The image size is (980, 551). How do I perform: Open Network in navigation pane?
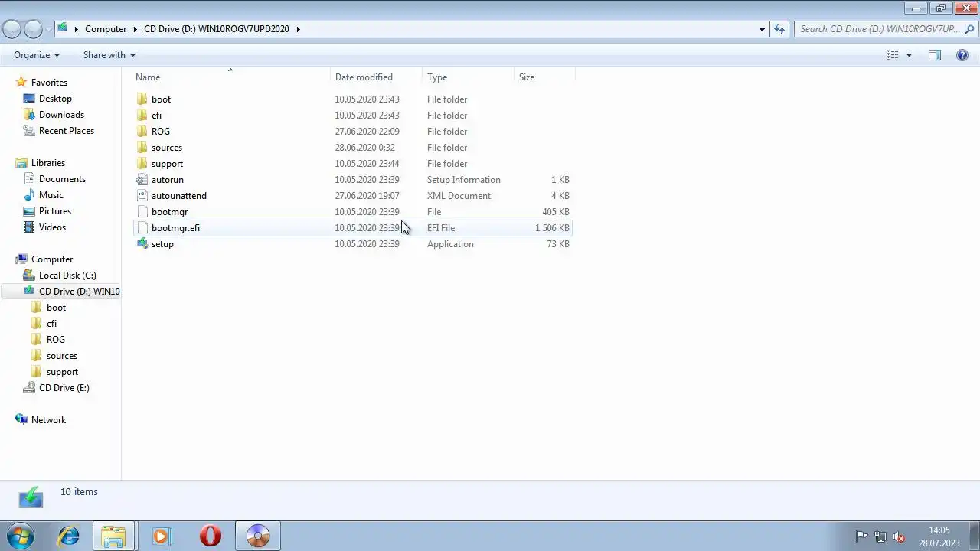pos(48,420)
